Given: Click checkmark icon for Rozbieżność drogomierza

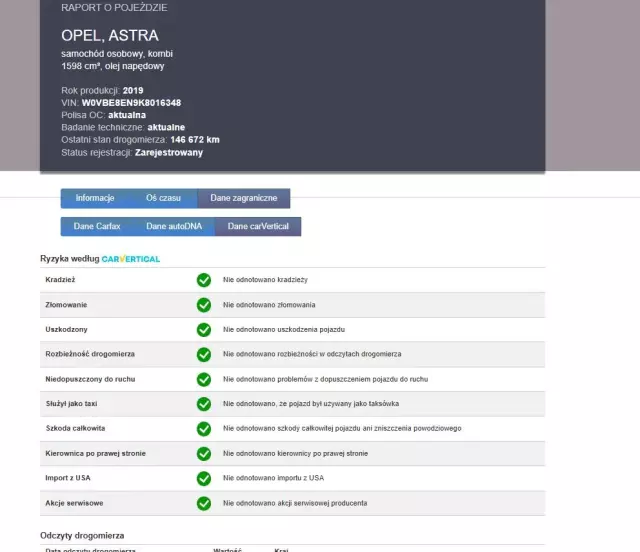Looking at the screenshot, I should [x=204, y=355].
